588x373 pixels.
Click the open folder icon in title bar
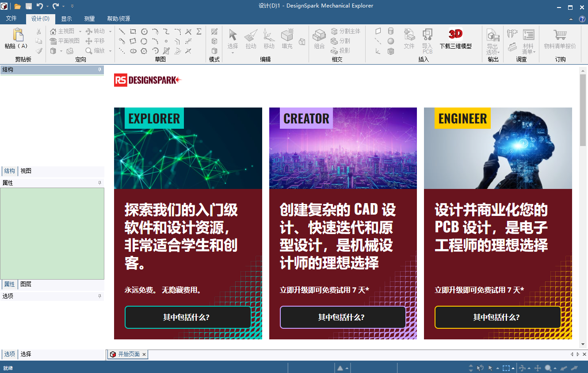point(18,6)
